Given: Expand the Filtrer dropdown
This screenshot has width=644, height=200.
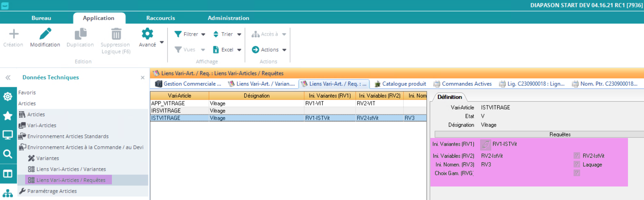Looking at the screenshot, I should click(x=203, y=34).
